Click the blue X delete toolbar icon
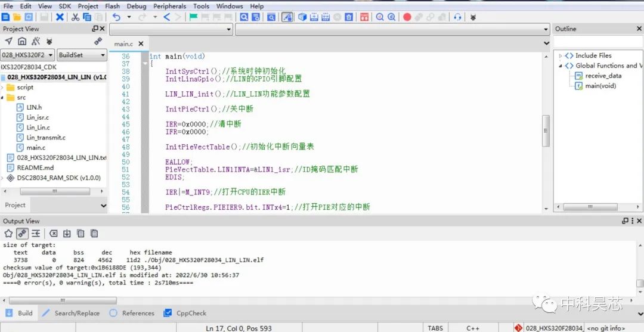 [60, 17]
